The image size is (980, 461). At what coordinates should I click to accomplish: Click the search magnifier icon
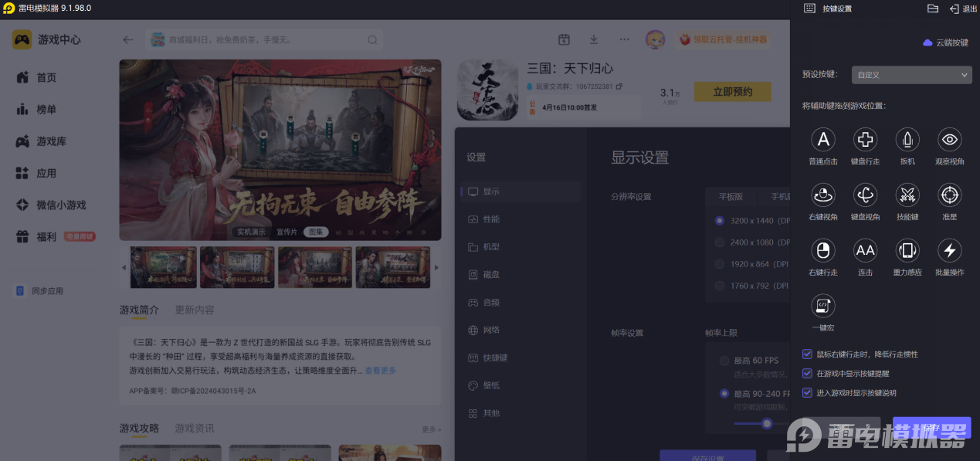[372, 40]
